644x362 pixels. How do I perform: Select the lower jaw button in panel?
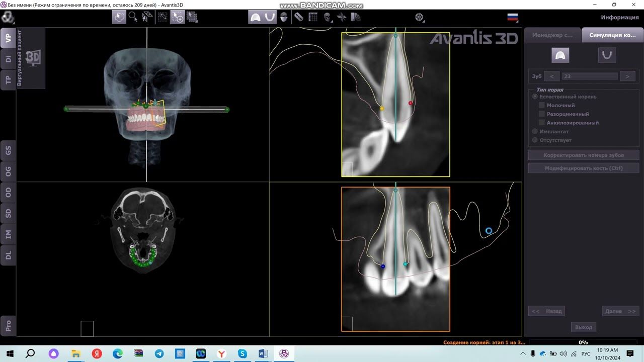607,55
